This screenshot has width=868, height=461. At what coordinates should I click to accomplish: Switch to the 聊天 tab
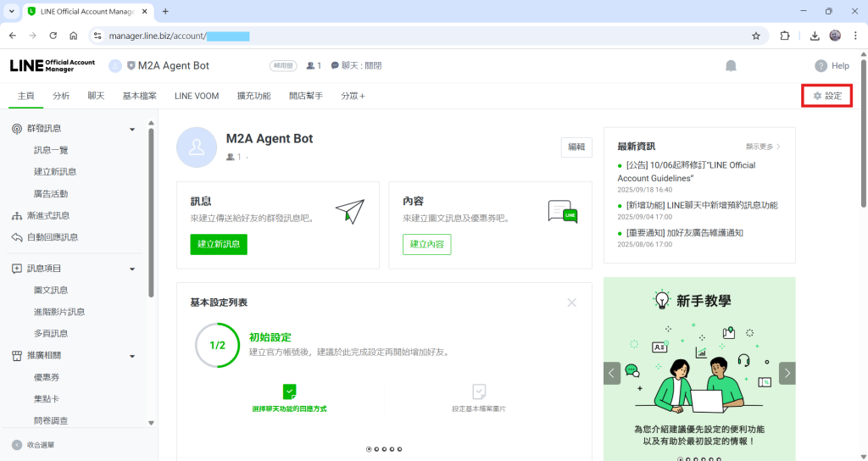coord(96,96)
